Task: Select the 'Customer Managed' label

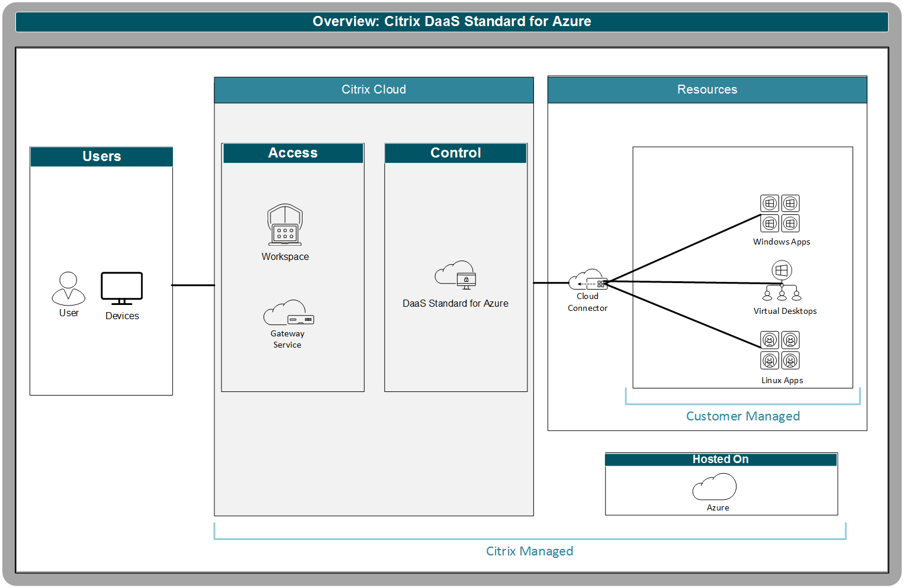Action: coord(743,416)
